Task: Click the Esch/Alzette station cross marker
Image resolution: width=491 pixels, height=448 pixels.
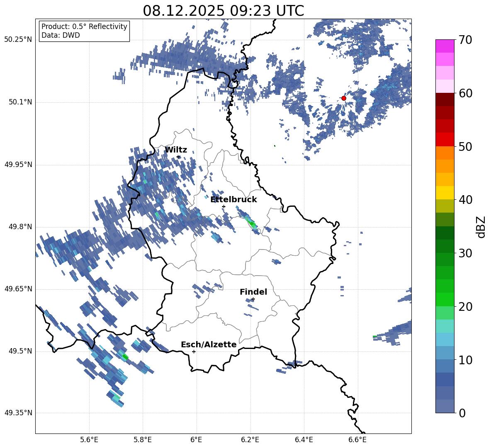Action: pyautogui.click(x=194, y=351)
